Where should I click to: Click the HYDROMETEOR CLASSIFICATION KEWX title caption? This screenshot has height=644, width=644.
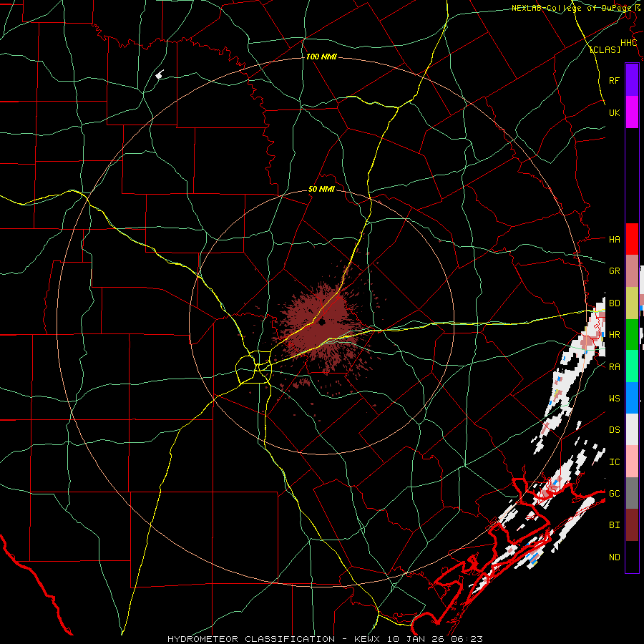pos(325,639)
